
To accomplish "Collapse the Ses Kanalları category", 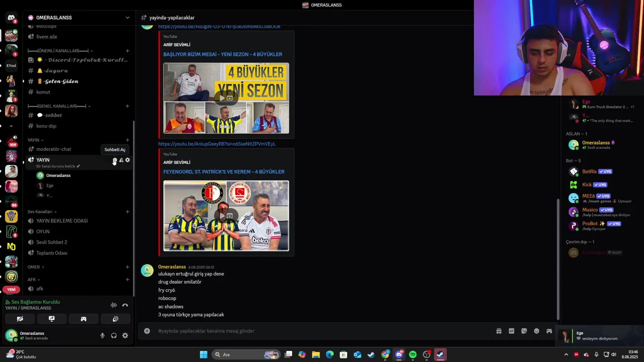I will (42, 212).
